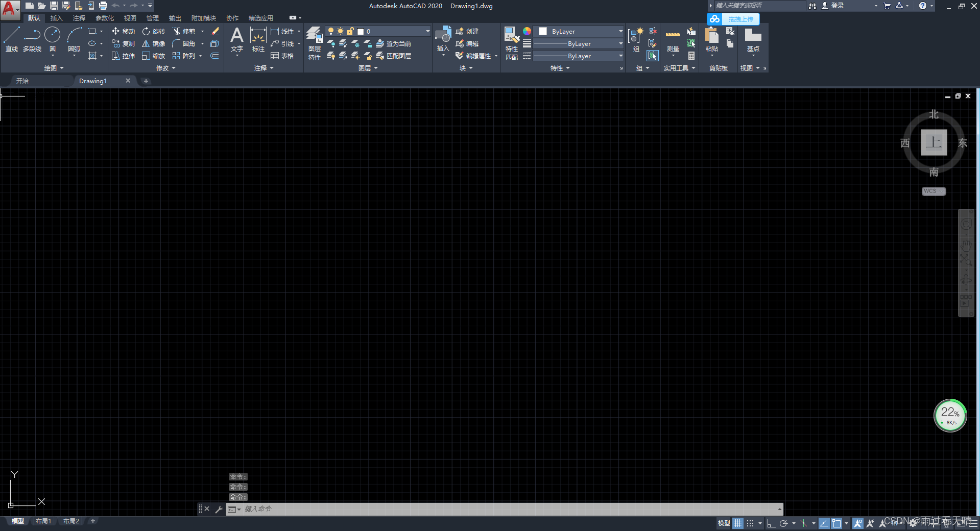Click the 特性匹配 (Match Properties) icon
Screen dimensions: 980x531
(512, 43)
